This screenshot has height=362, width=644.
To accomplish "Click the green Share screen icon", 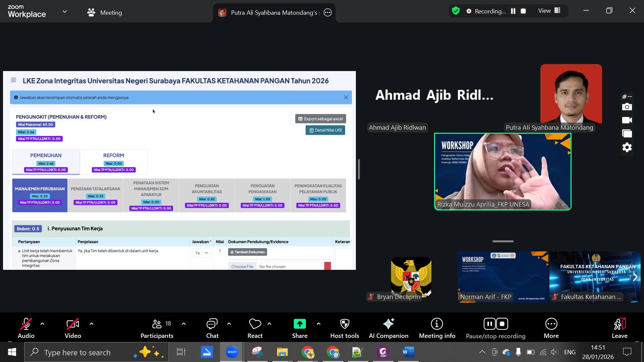I will [300, 324].
